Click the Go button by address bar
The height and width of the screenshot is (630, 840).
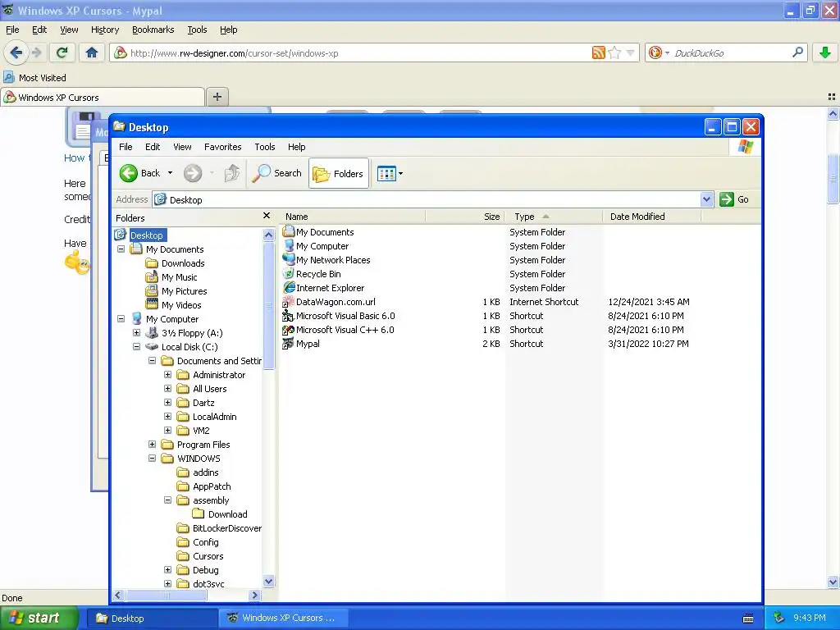click(734, 199)
